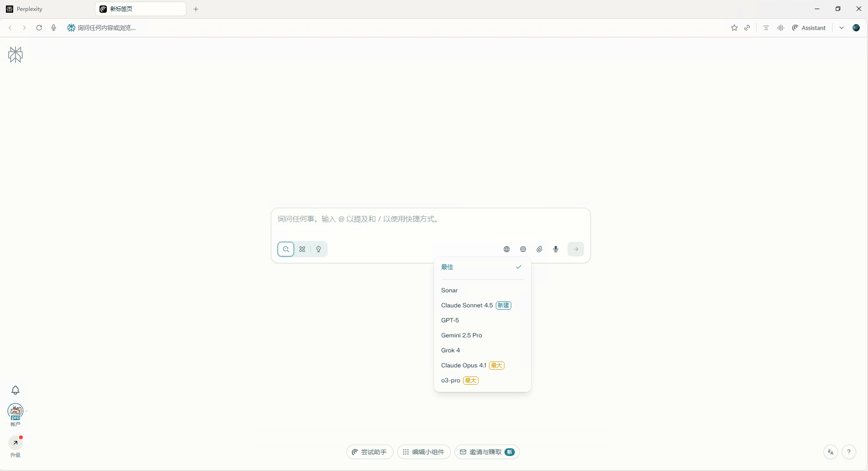Click the 邀请与赚取 button
Image resolution: width=868 pixels, height=471 pixels.
click(487, 452)
